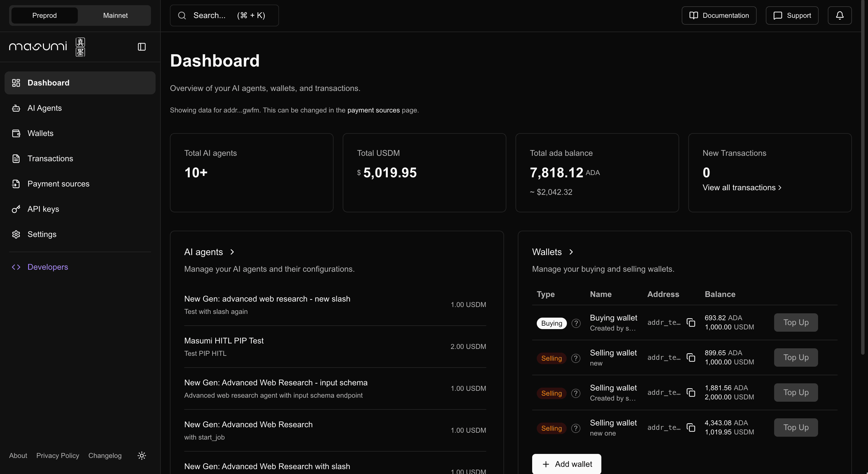Viewport: 868px width, 474px height.
Task: Expand the AI agents section chevron
Action: pyautogui.click(x=232, y=252)
